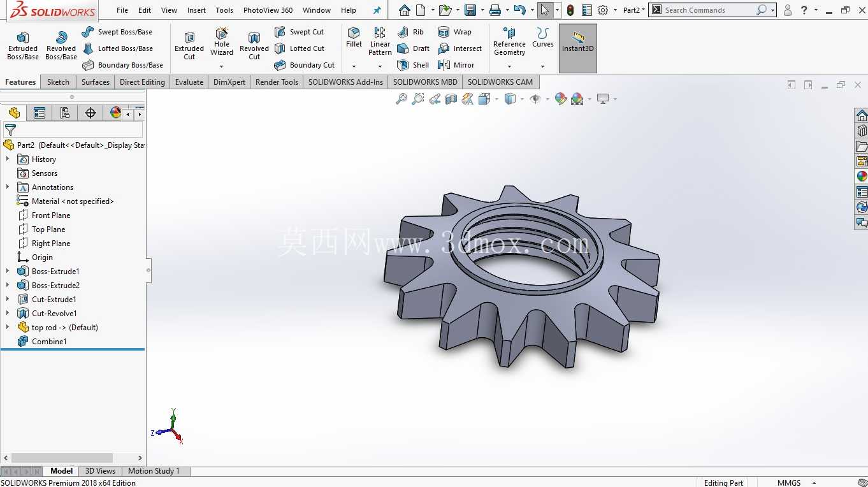Screen dimensions: 868x487
Task: Choose the Lofted Cut tool
Action: 300,48
